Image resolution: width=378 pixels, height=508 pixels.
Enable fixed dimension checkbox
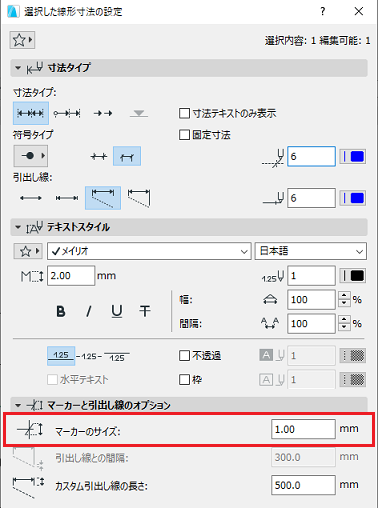tap(184, 135)
